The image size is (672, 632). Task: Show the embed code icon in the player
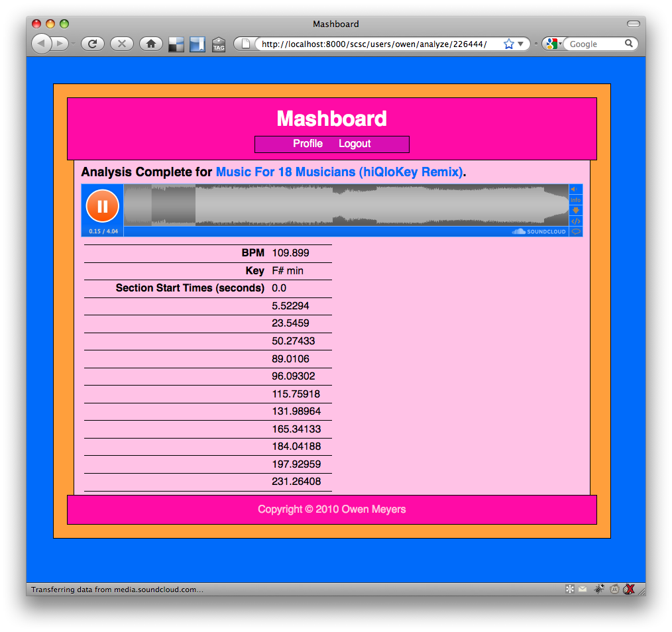(x=575, y=221)
